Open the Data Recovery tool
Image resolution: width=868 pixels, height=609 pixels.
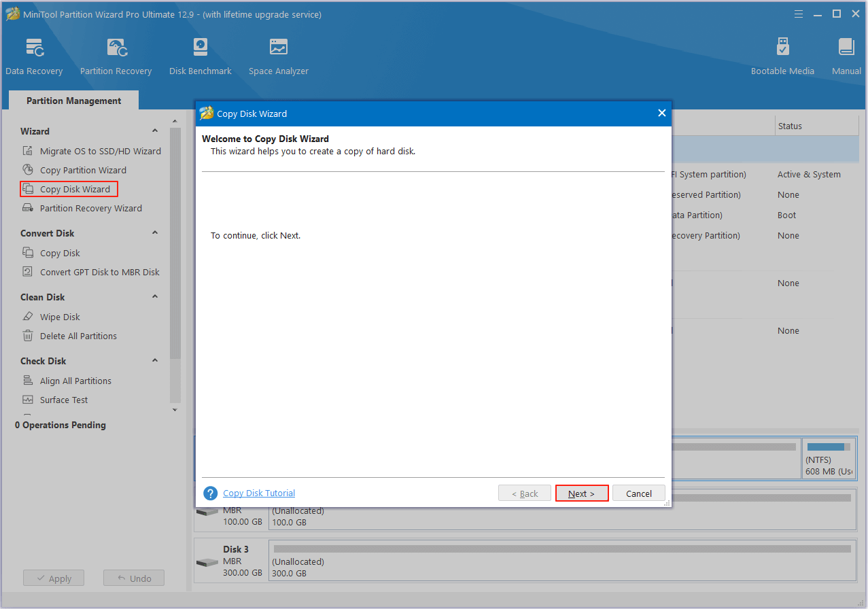pos(34,57)
